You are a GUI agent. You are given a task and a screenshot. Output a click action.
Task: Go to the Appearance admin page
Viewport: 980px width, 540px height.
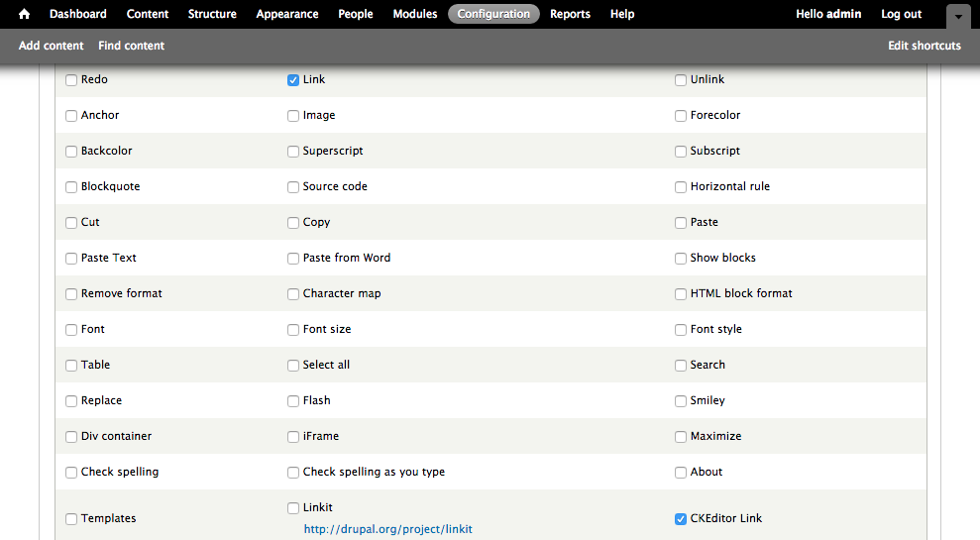pos(287,14)
